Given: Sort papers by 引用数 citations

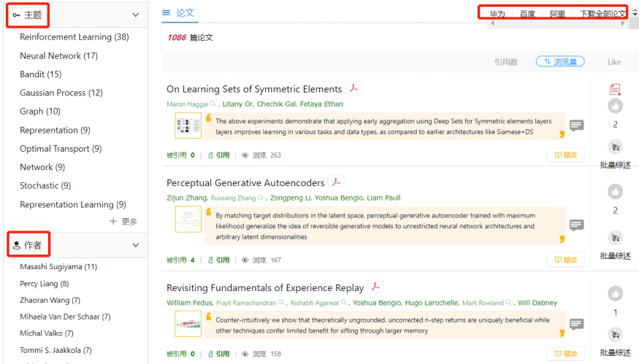Looking at the screenshot, I should point(505,62).
